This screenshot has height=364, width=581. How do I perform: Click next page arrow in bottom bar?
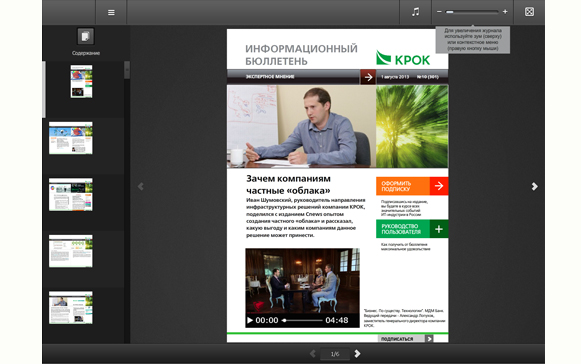[x=357, y=354]
